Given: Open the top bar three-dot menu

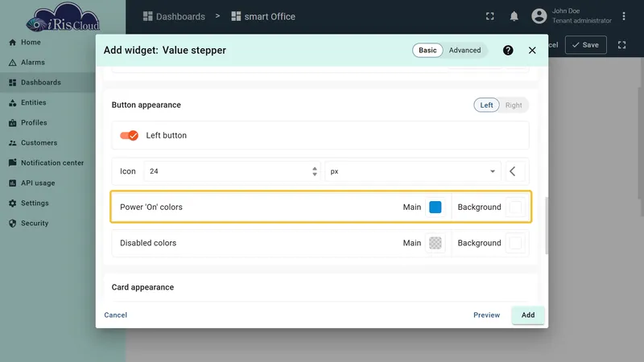Looking at the screenshot, I should [x=624, y=16].
